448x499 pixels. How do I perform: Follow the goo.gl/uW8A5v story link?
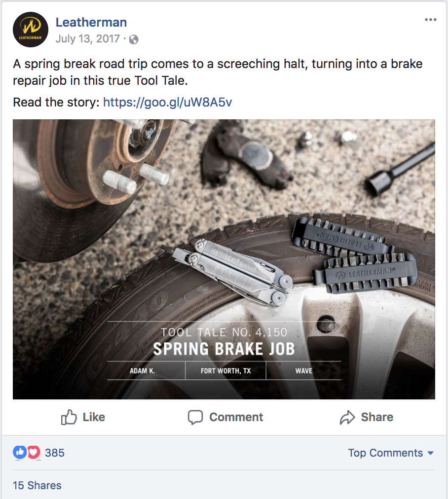click(x=167, y=103)
